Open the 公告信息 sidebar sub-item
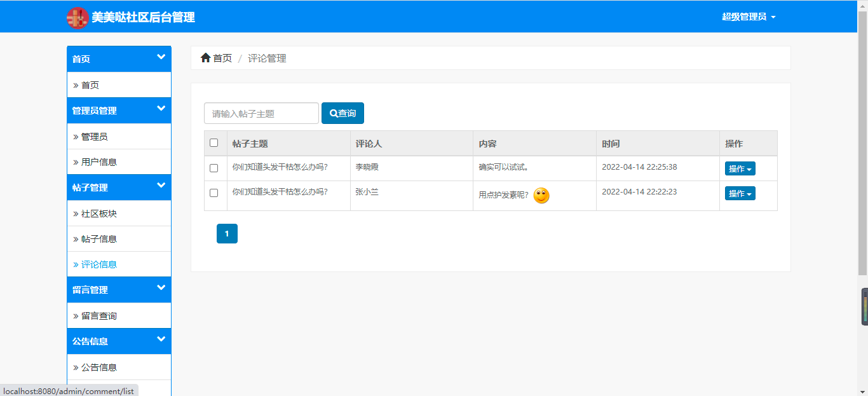868x396 pixels. pos(119,367)
